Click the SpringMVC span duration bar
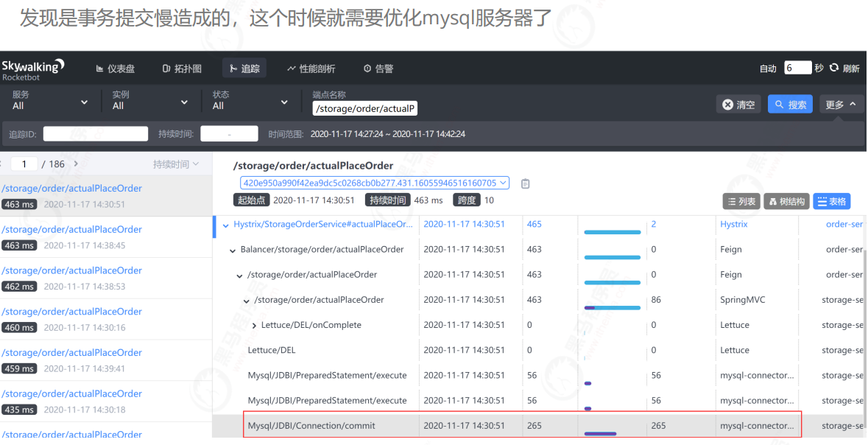 (613, 307)
